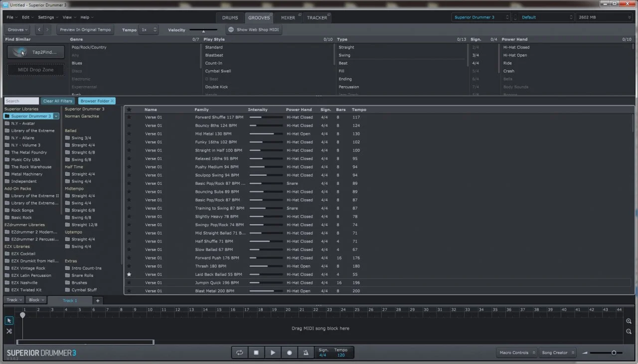The image size is (638, 364).
Task: Favorite star for Laid Back Ballad 55 BPM
Action: click(129, 274)
